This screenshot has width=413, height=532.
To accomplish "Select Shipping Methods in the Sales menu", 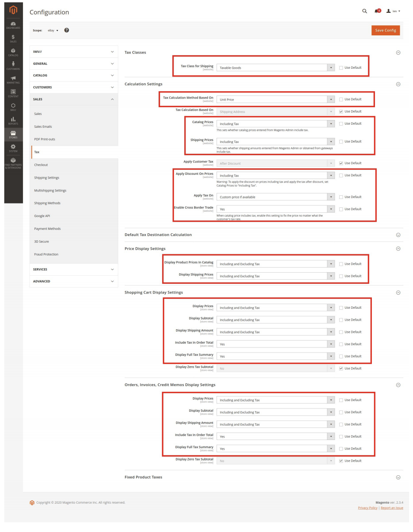I will click(x=47, y=203).
